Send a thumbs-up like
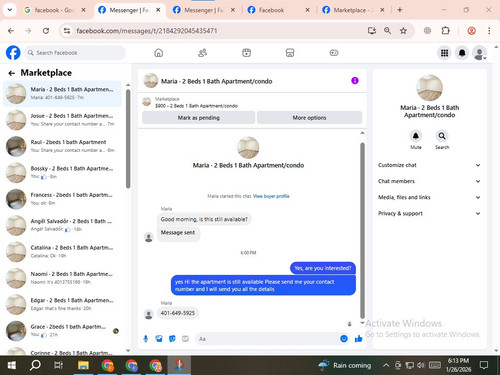500x375 pixels. pyautogui.click(x=359, y=339)
